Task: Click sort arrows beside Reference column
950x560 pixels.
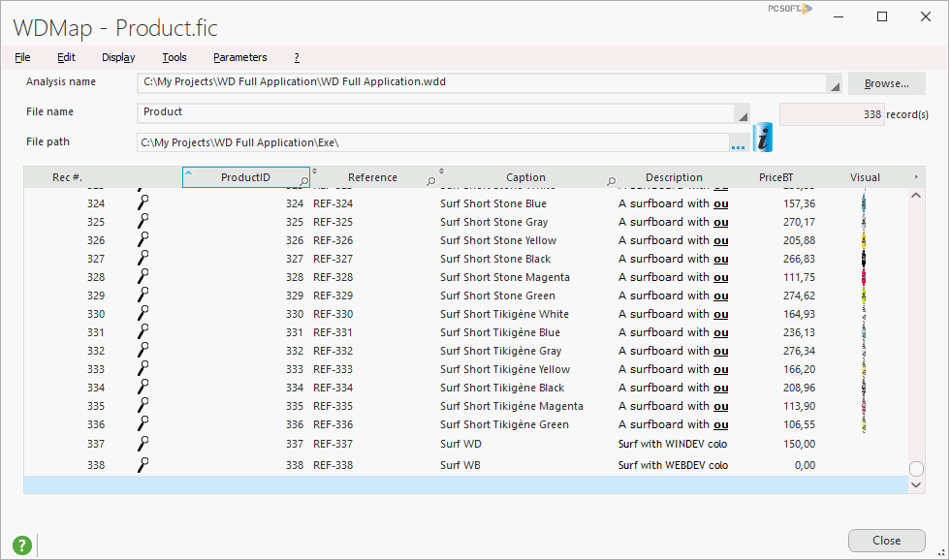Action: pyautogui.click(x=442, y=171)
